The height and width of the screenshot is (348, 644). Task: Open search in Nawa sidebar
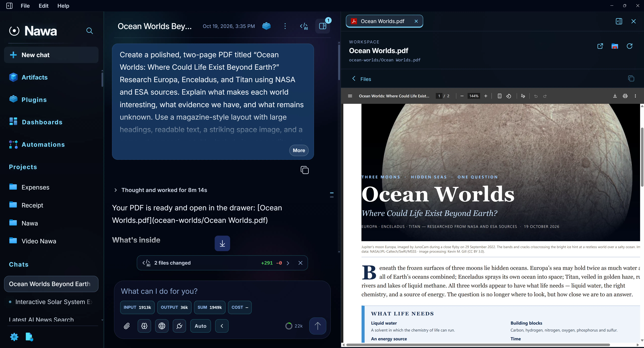coord(89,31)
